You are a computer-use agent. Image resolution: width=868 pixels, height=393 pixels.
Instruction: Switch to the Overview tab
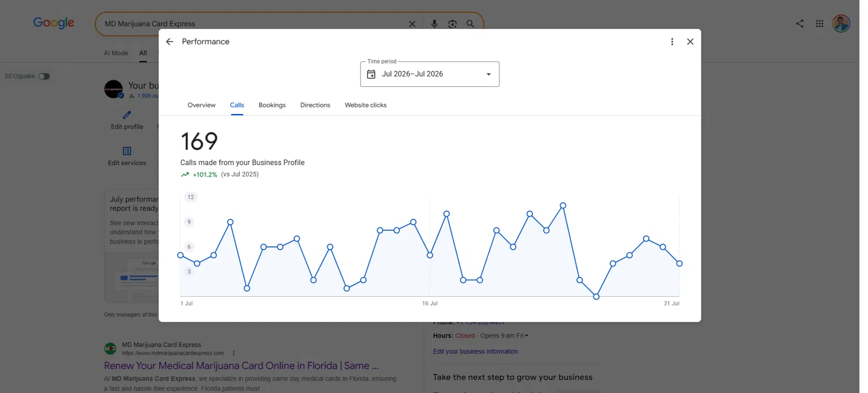pyautogui.click(x=201, y=105)
